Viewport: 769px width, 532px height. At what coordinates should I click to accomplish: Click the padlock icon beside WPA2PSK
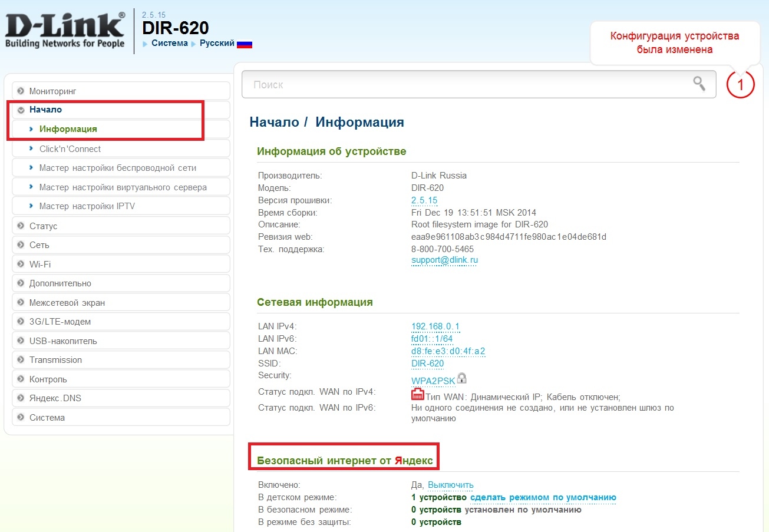(462, 378)
